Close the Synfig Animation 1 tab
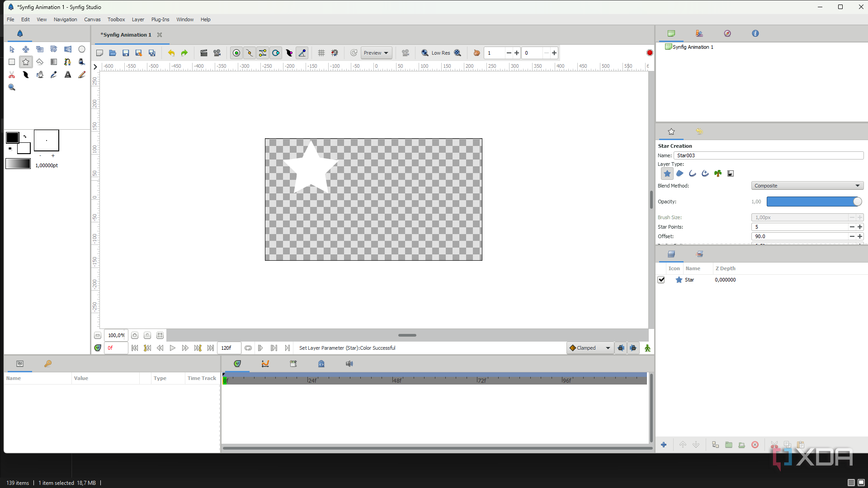 (160, 35)
